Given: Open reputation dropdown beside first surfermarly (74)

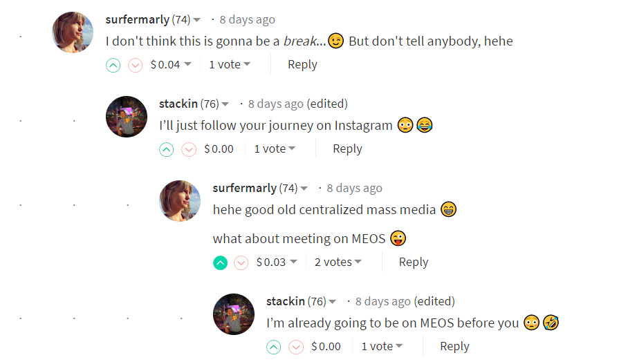Looking at the screenshot, I should (197, 20).
